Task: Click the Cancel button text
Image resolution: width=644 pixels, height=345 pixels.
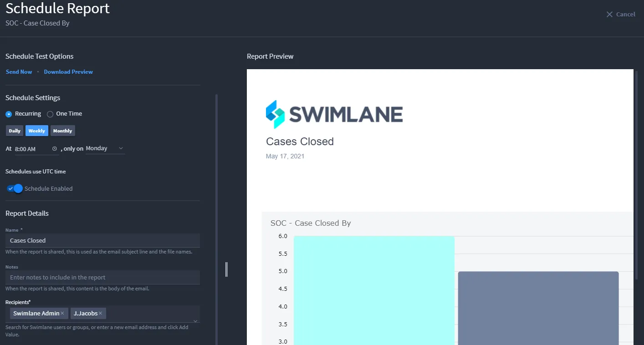Action: [x=626, y=15]
